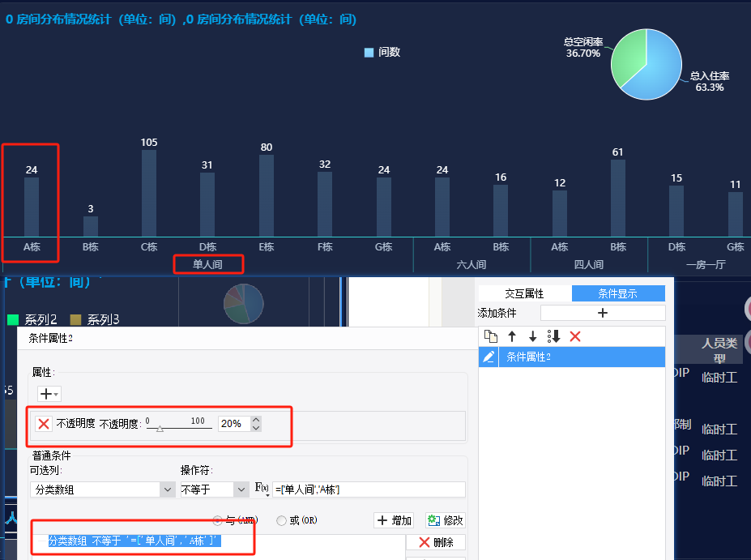The width and height of the screenshot is (751, 560).
Task: Click the 添加条件 plus button
Action: (603, 313)
